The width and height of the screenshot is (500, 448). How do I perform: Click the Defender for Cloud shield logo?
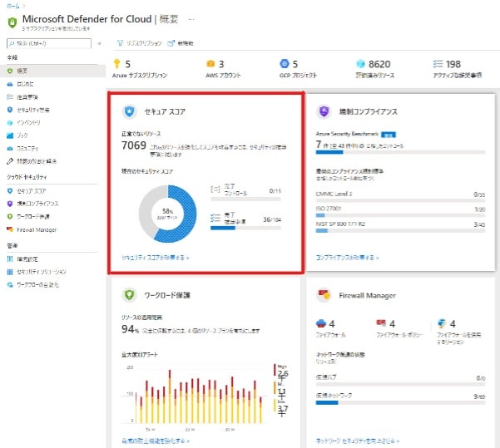pos(12,22)
